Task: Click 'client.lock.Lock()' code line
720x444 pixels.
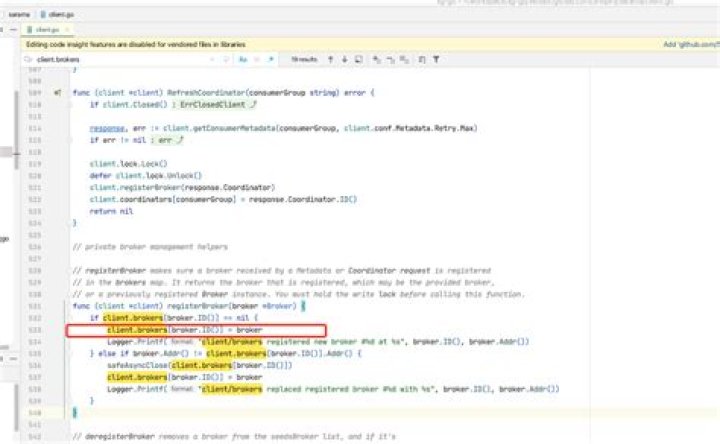Action: pyautogui.click(x=129, y=164)
